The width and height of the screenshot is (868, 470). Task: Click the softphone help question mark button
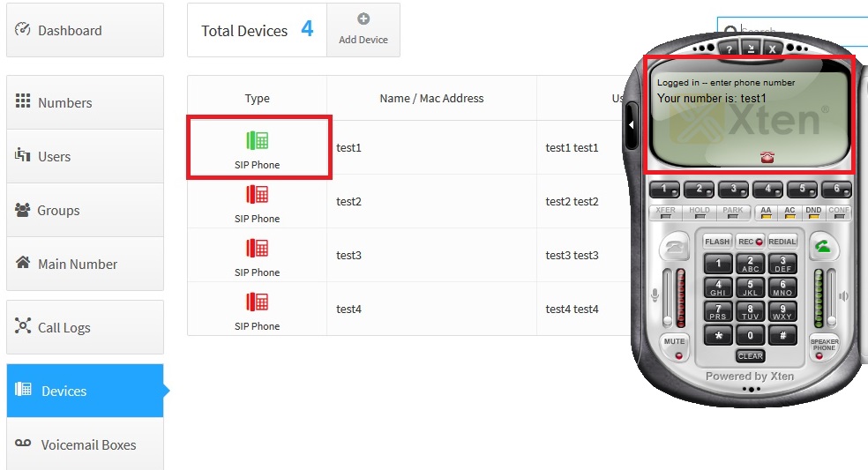[x=730, y=48]
